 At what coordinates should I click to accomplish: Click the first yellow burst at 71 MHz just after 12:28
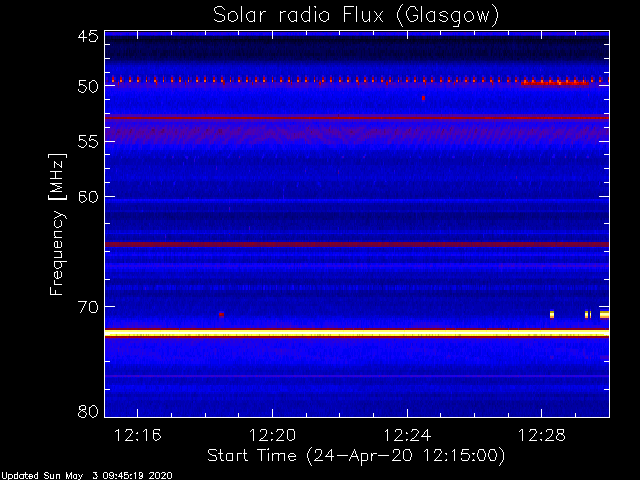click(x=552, y=315)
